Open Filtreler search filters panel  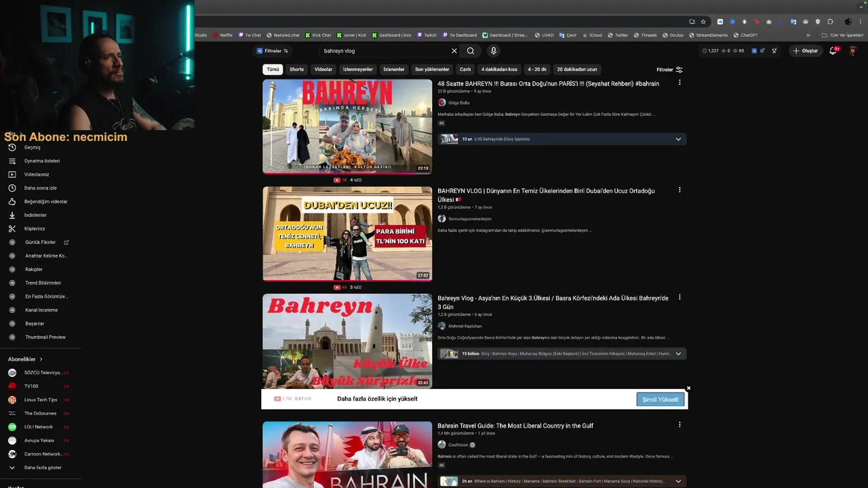tap(669, 70)
